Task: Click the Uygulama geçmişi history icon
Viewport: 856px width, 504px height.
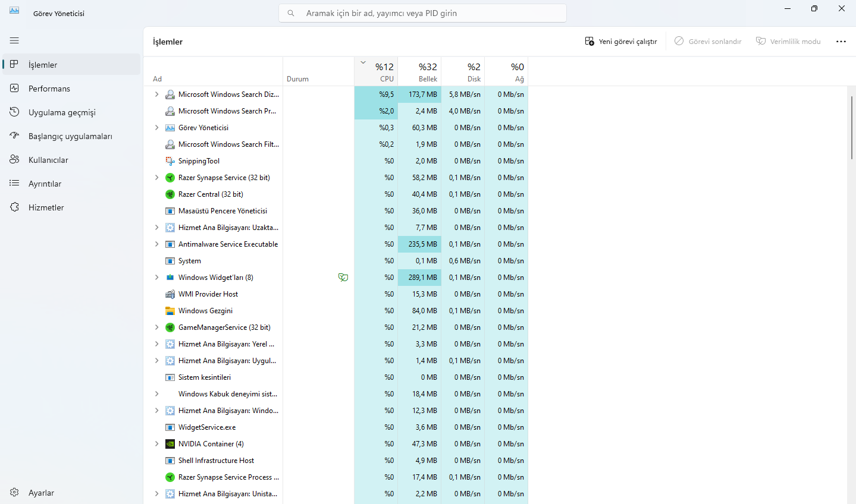Action: pos(14,112)
